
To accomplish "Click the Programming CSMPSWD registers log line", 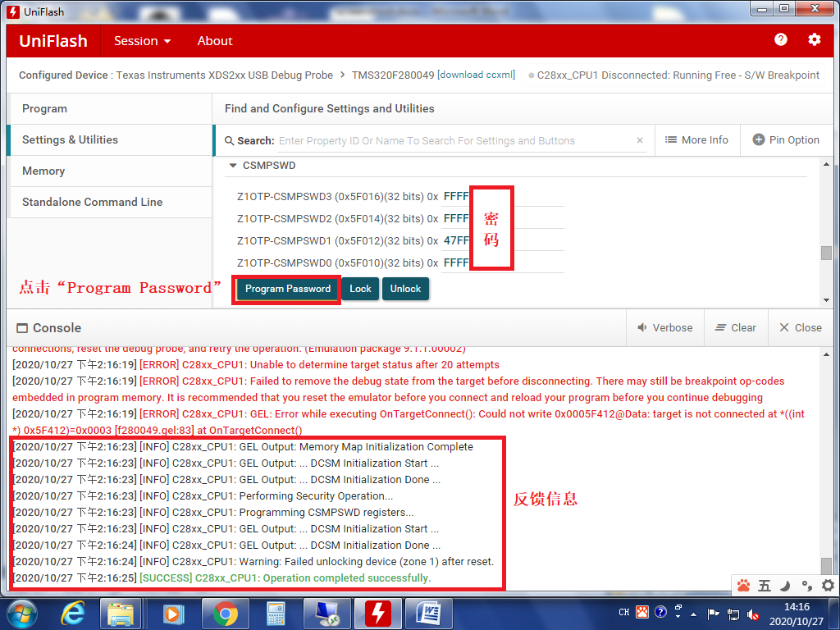I will coord(213,512).
